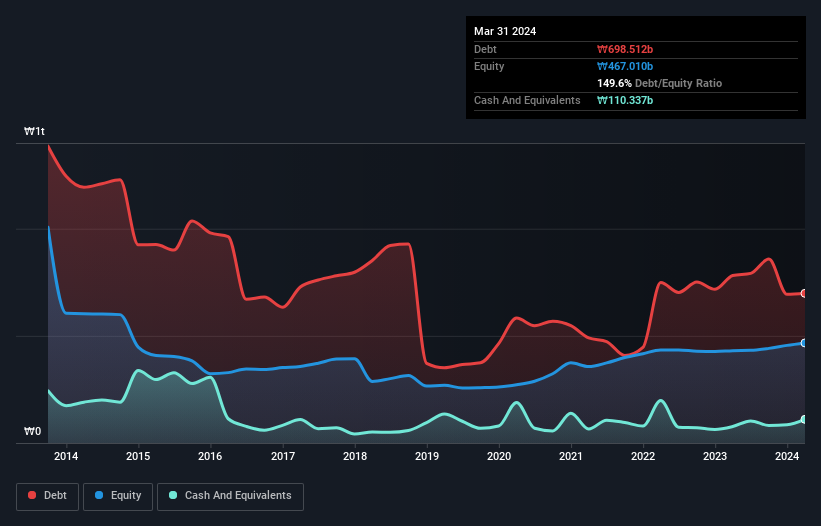Toggle the Debt series in the legend
821x526 pixels.
click(48, 496)
